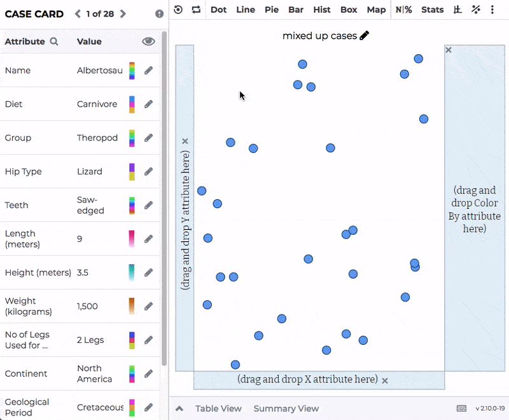Edit the Teeth attribute pencil
This screenshot has width=509, height=420.
coord(148,206)
